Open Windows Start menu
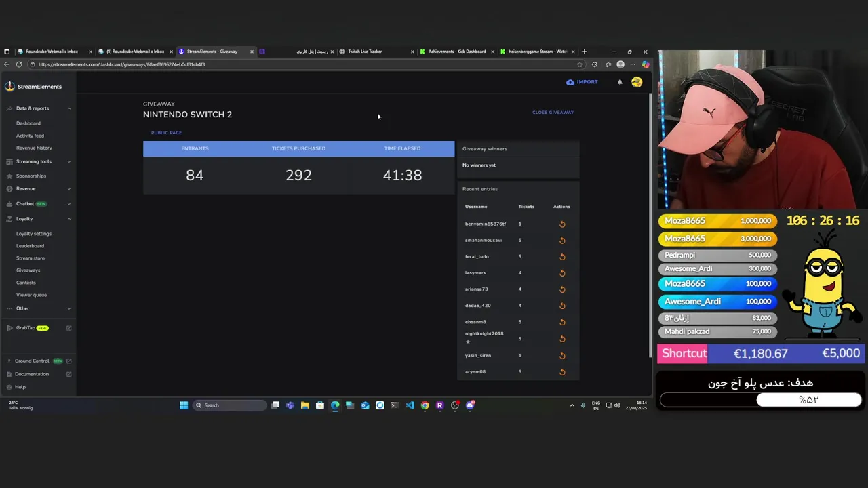This screenshot has width=868, height=488. [x=184, y=405]
